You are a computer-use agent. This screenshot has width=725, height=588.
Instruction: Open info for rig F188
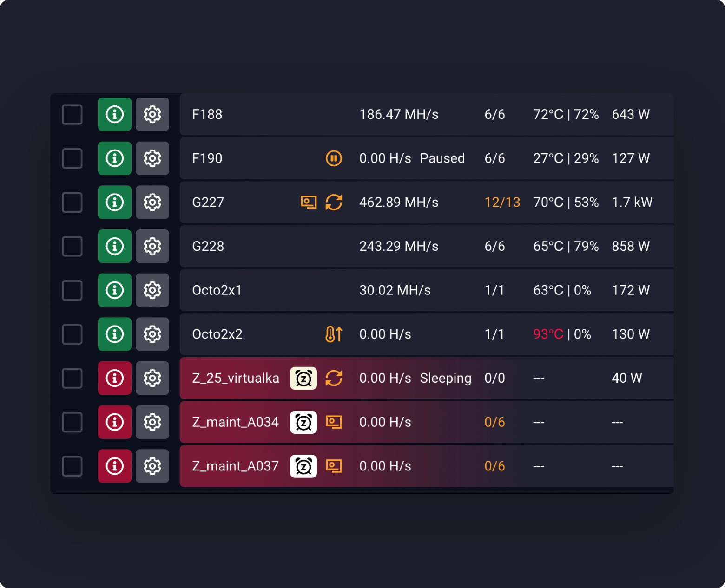coord(115,114)
